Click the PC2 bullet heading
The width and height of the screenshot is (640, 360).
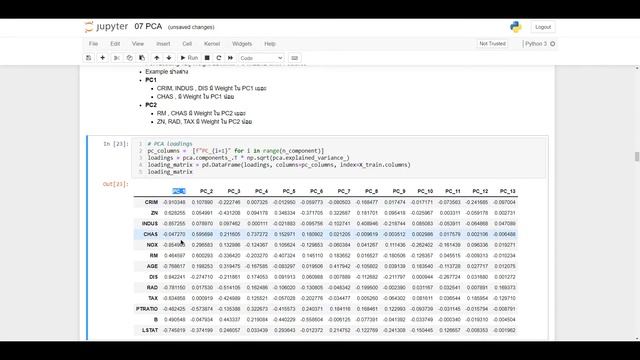(x=151, y=105)
